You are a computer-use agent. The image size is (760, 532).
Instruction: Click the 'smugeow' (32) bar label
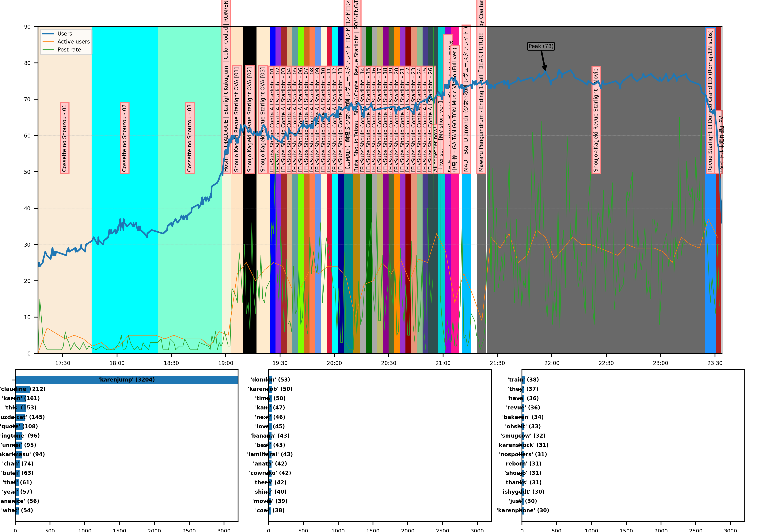pyautogui.click(x=523, y=436)
